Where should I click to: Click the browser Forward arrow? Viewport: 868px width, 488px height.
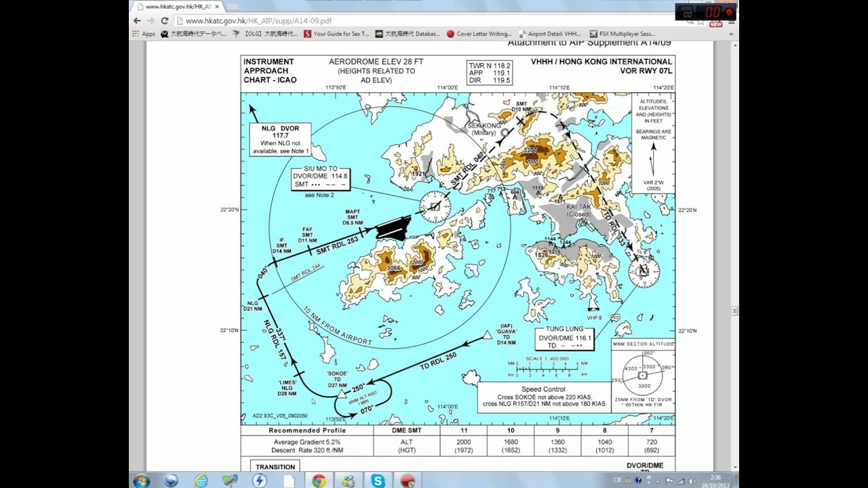[151, 21]
